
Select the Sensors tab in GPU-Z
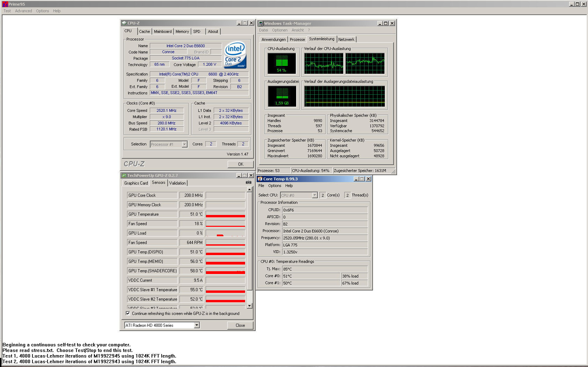click(x=159, y=182)
